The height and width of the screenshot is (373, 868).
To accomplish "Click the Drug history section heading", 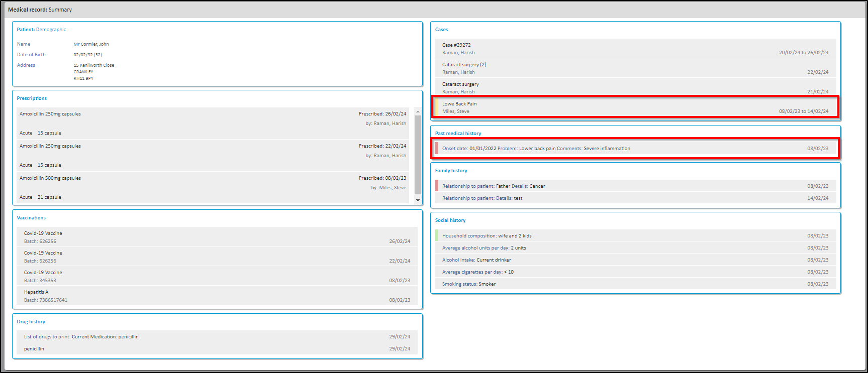I will [x=31, y=322].
